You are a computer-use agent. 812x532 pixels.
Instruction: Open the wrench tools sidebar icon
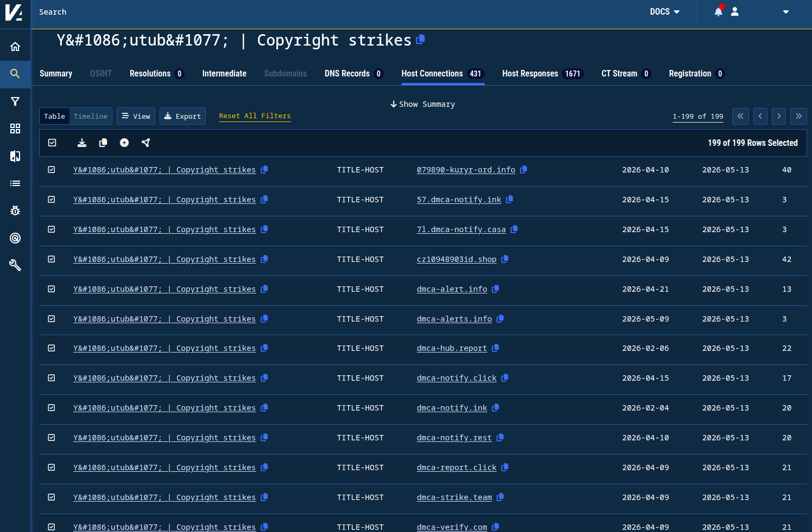pos(15,265)
